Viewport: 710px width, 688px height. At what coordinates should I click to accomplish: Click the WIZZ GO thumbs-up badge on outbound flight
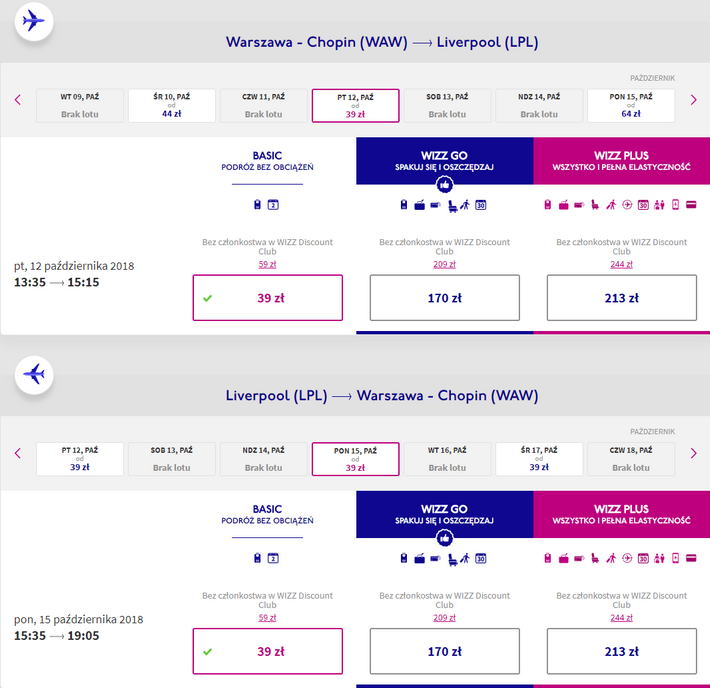point(445,185)
